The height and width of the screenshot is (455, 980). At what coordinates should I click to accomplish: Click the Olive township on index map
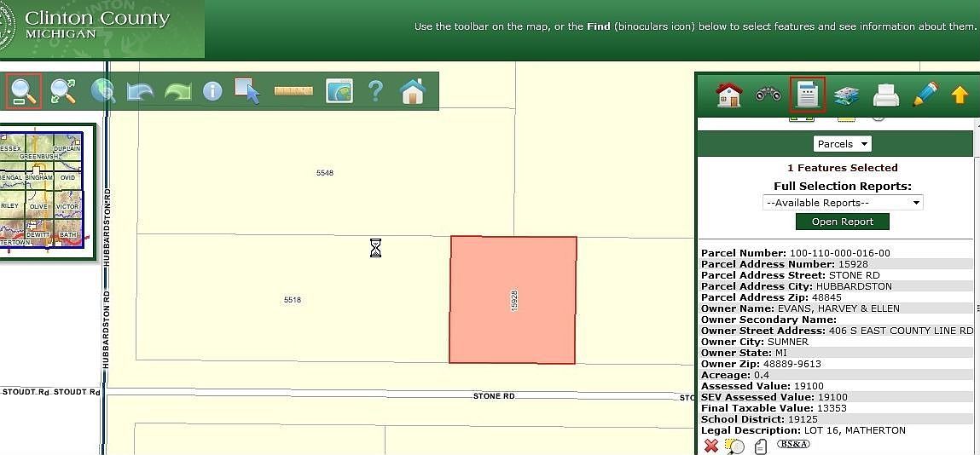(38, 206)
